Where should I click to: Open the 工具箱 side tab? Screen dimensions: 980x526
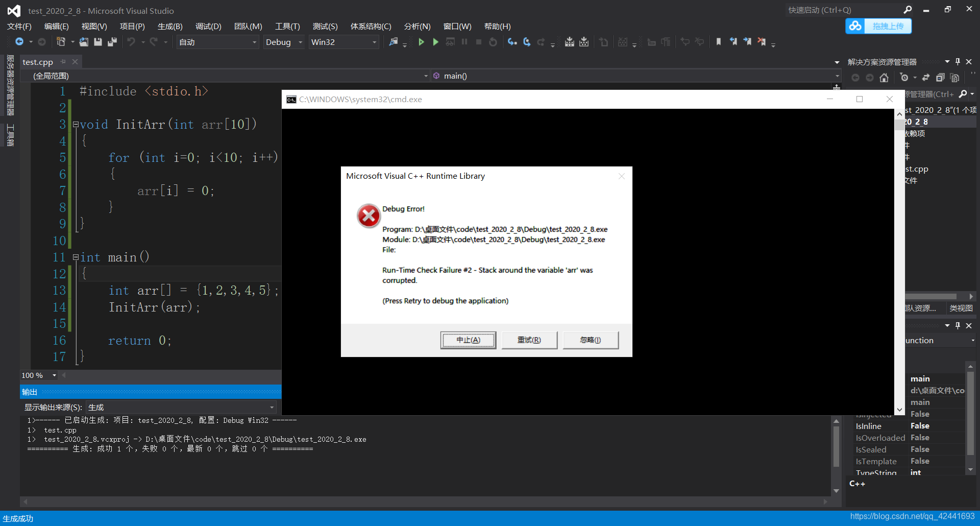click(10, 135)
